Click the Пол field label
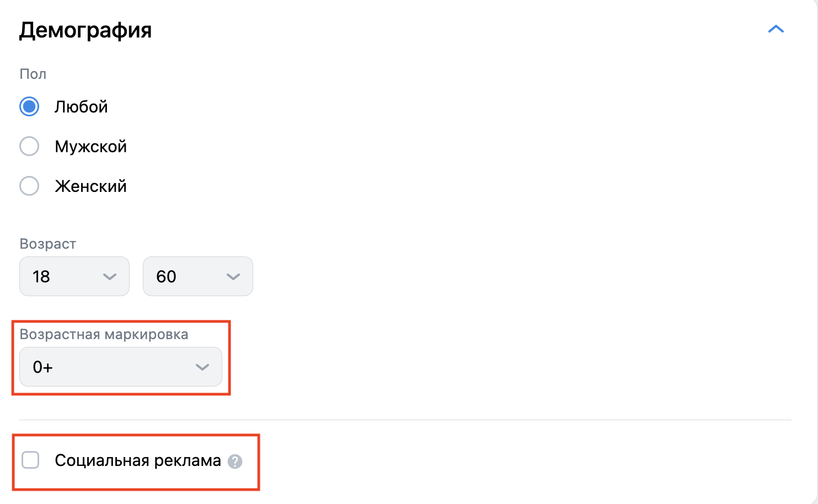The height and width of the screenshot is (504, 818). pyautogui.click(x=33, y=74)
